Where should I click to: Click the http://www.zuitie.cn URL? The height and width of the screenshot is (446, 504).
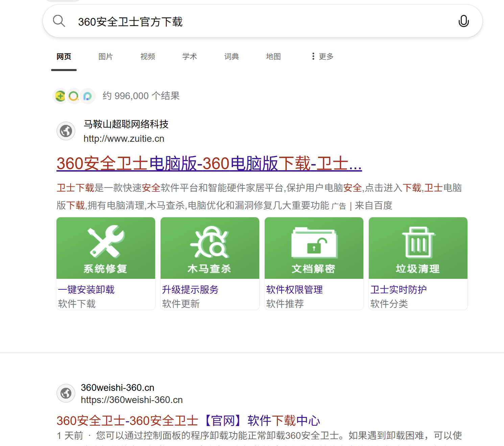click(x=124, y=139)
